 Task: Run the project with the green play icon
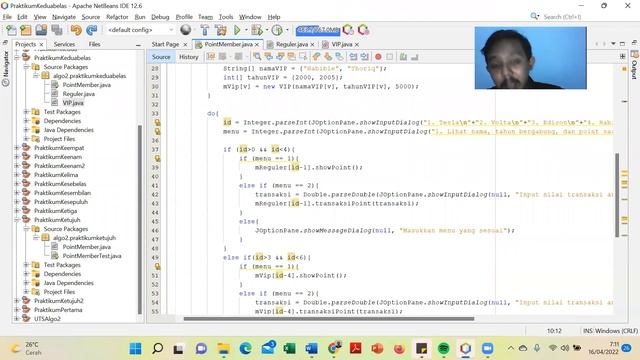pyautogui.click(x=237, y=30)
